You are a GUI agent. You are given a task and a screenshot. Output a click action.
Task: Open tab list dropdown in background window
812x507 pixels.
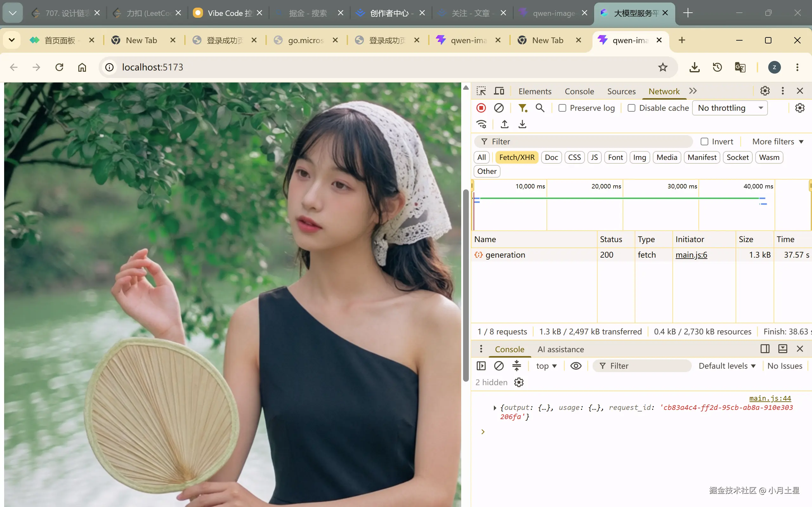coord(13,13)
